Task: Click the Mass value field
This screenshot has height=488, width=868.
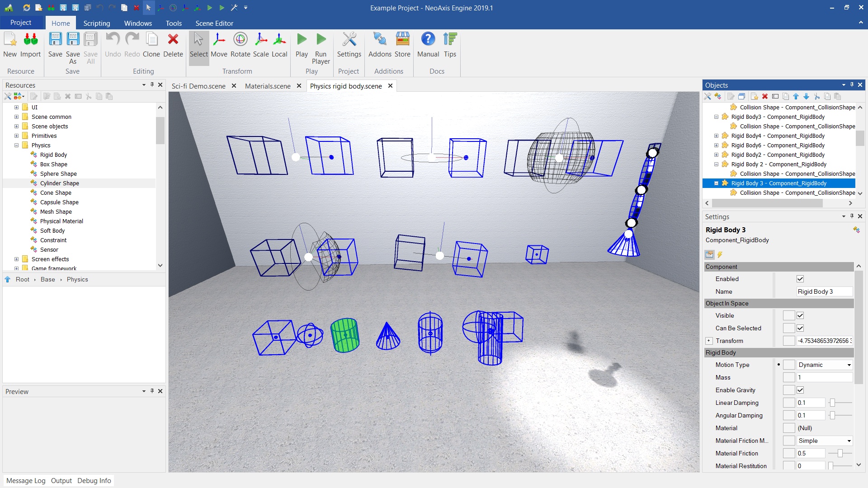Action: coord(824,377)
